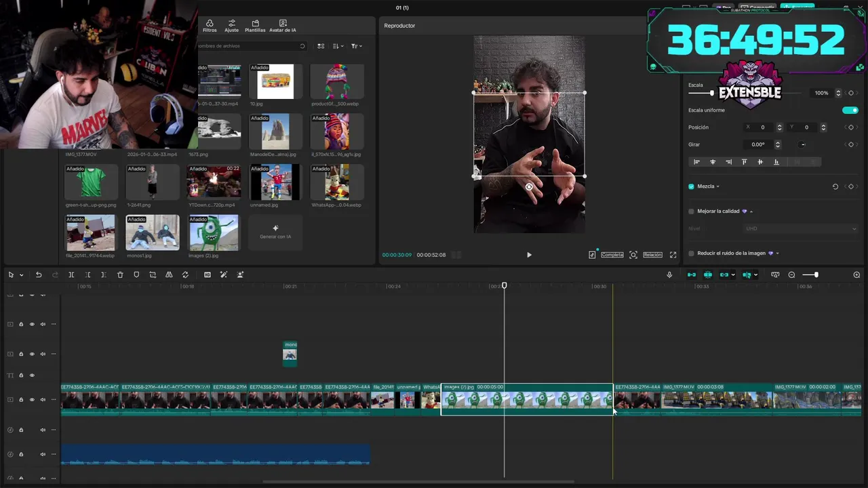
Task: Collapse the Mejorar la calidad section arrow
Action: (x=751, y=211)
